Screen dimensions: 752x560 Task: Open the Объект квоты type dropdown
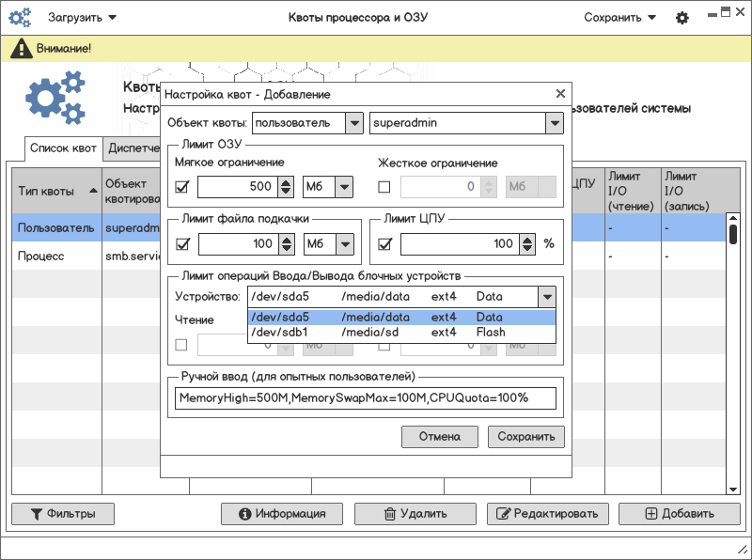pyautogui.click(x=353, y=123)
